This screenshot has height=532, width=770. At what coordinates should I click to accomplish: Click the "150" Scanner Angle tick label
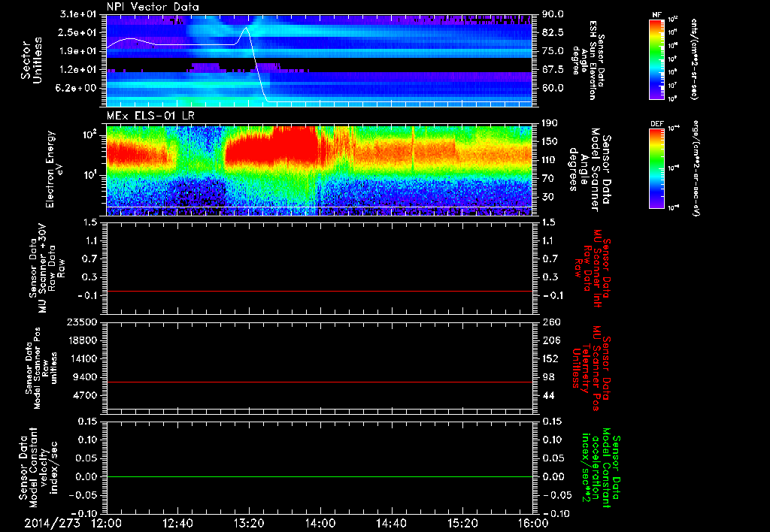point(550,142)
